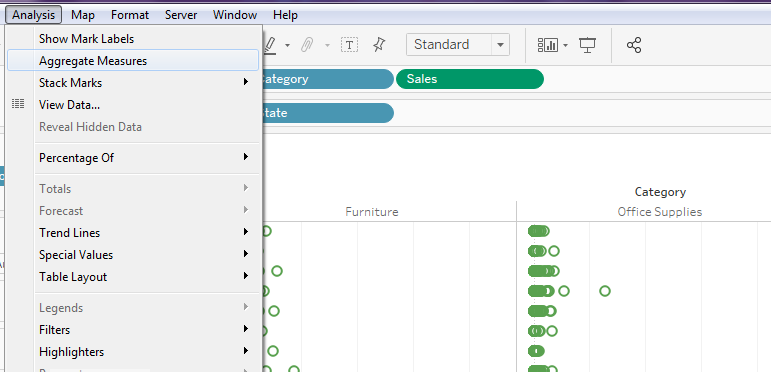Click the Share workbook icon
Viewport: 771px width, 372px height.
(634, 45)
